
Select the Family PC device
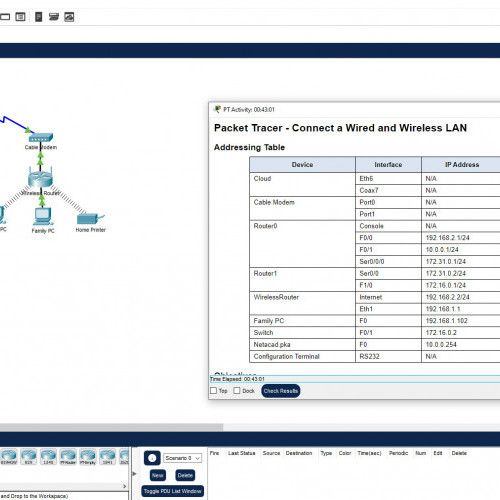(43, 216)
